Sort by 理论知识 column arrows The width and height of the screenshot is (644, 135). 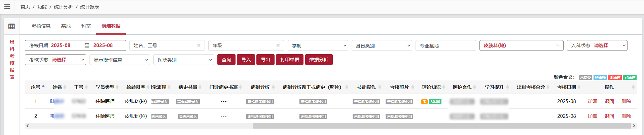pos(443,87)
